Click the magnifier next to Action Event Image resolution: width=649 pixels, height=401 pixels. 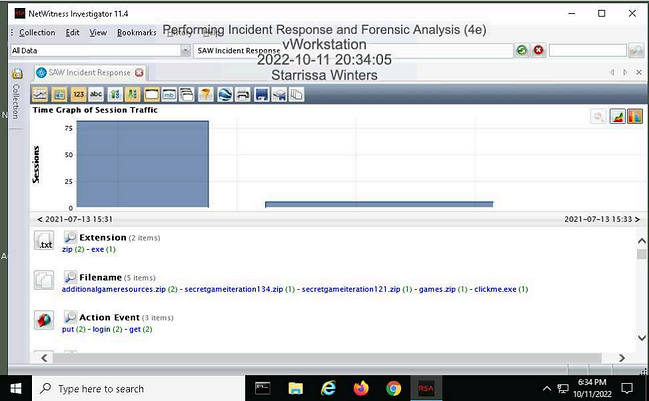pyautogui.click(x=70, y=317)
